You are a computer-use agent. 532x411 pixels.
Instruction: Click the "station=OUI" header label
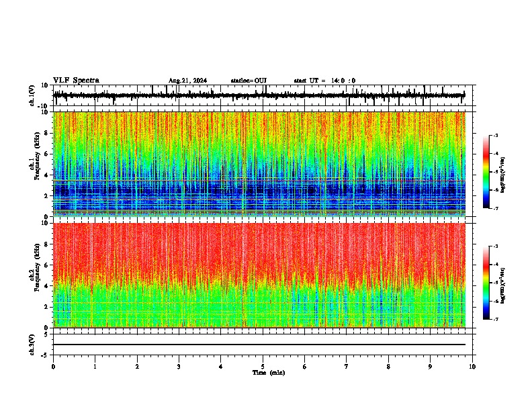249,81
